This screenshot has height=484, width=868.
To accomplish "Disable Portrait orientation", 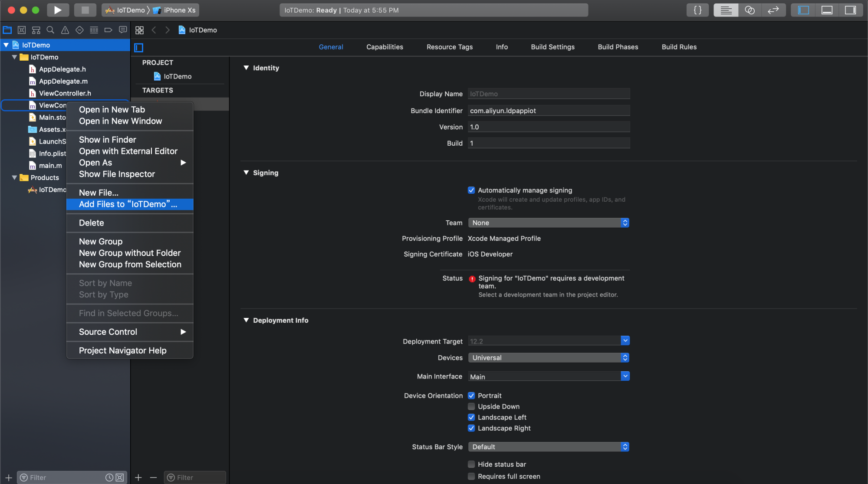I will click(x=471, y=396).
